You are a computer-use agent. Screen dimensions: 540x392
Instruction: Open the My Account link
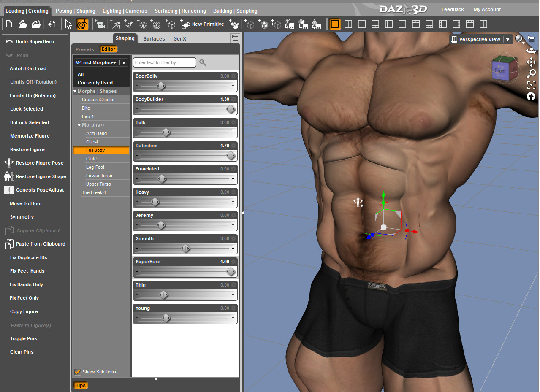[x=487, y=9]
